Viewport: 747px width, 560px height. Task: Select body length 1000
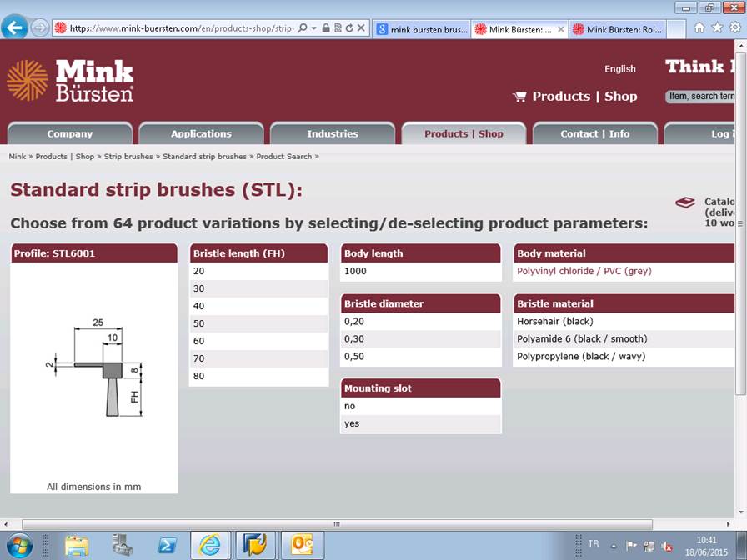coord(421,271)
